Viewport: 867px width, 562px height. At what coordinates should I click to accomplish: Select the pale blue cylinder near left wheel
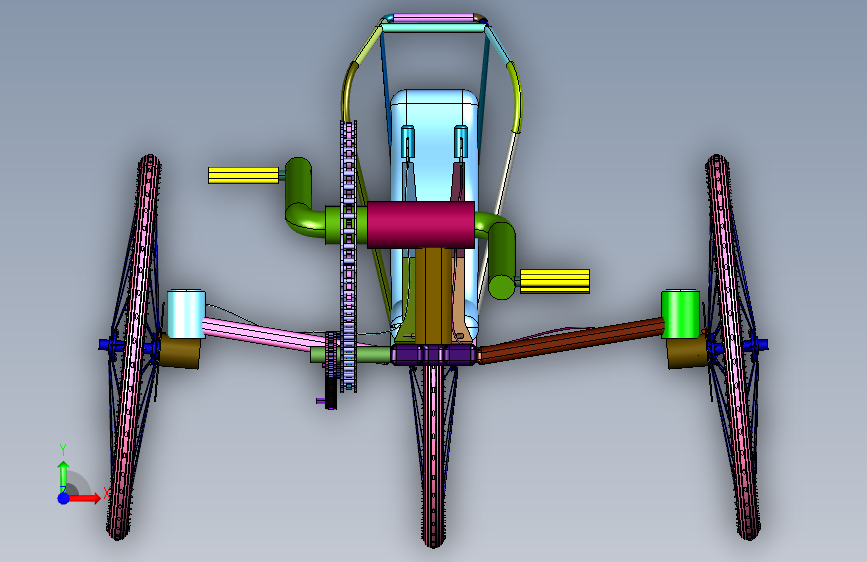(x=186, y=313)
